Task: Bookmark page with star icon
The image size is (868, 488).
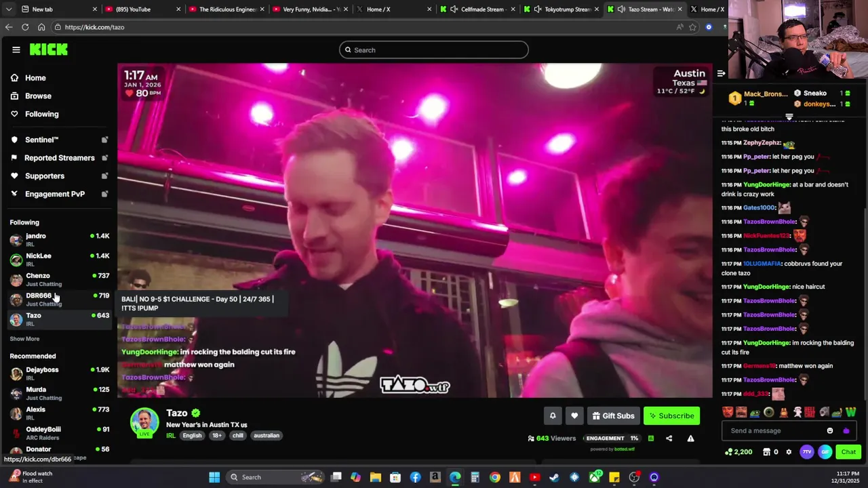Action: pyautogui.click(x=692, y=27)
